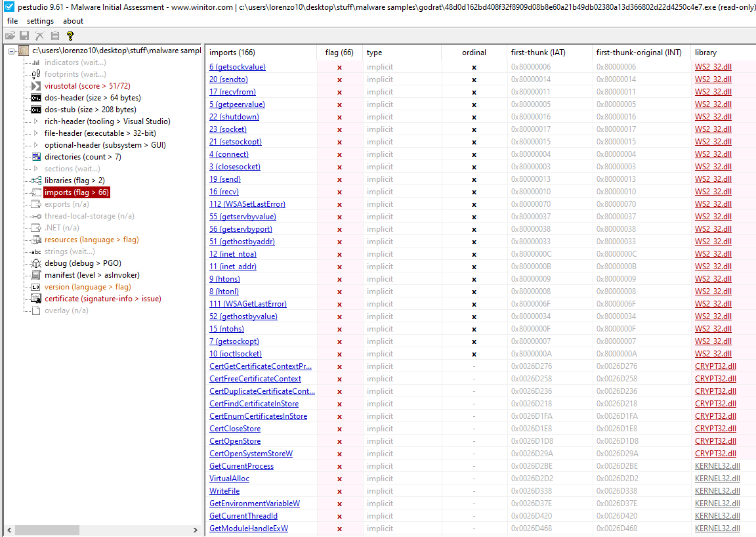Sort by the ordinal column header
Viewport: 756px width, 537px height.
pyautogui.click(x=474, y=53)
